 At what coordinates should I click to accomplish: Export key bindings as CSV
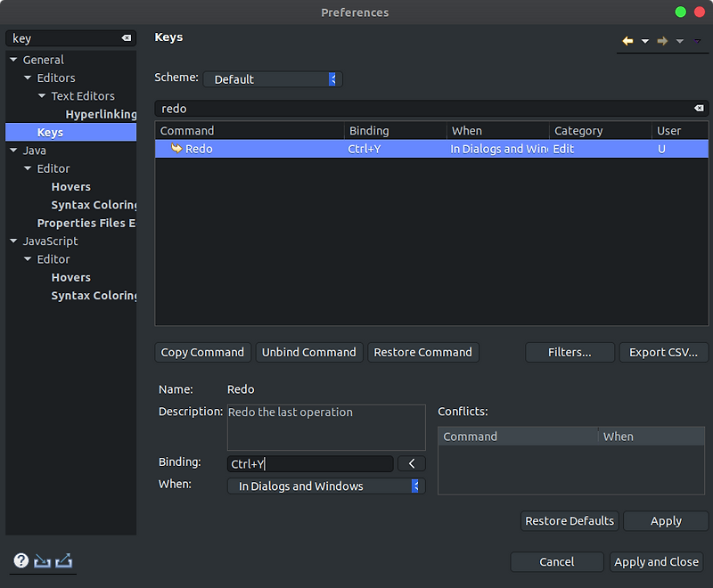(x=663, y=352)
